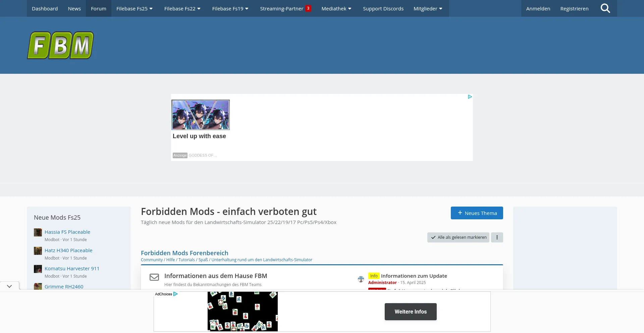The height and width of the screenshot is (333, 644).
Task: Open Komatsu Harvester 911 link
Action: point(72,269)
